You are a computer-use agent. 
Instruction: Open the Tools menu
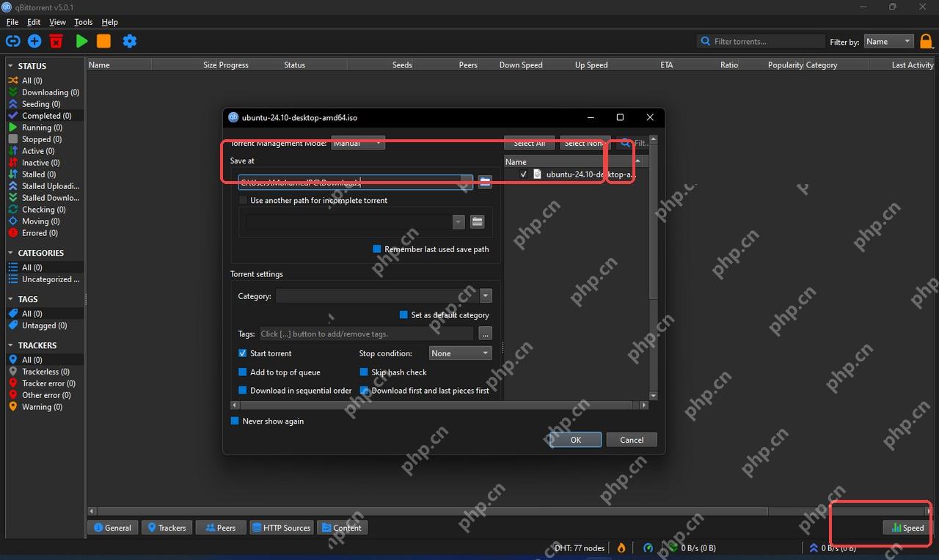84,22
